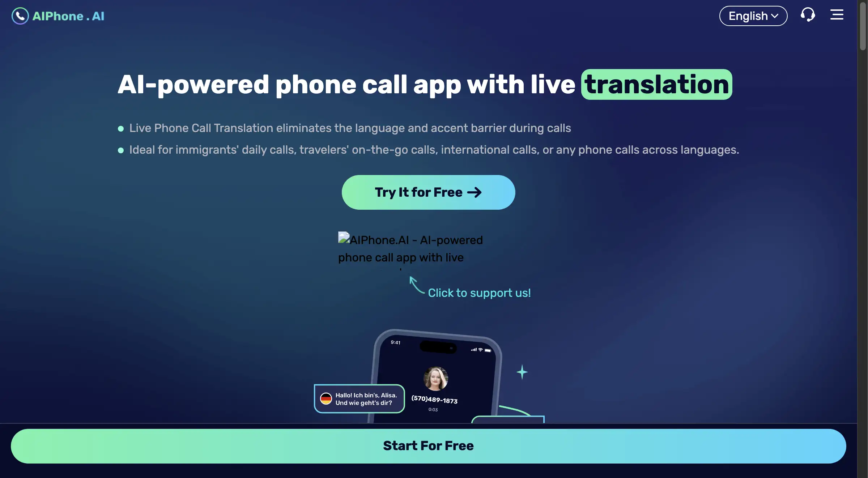Screen dimensions: 868x478
Task: Click to support us link
Action: tap(479, 293)
